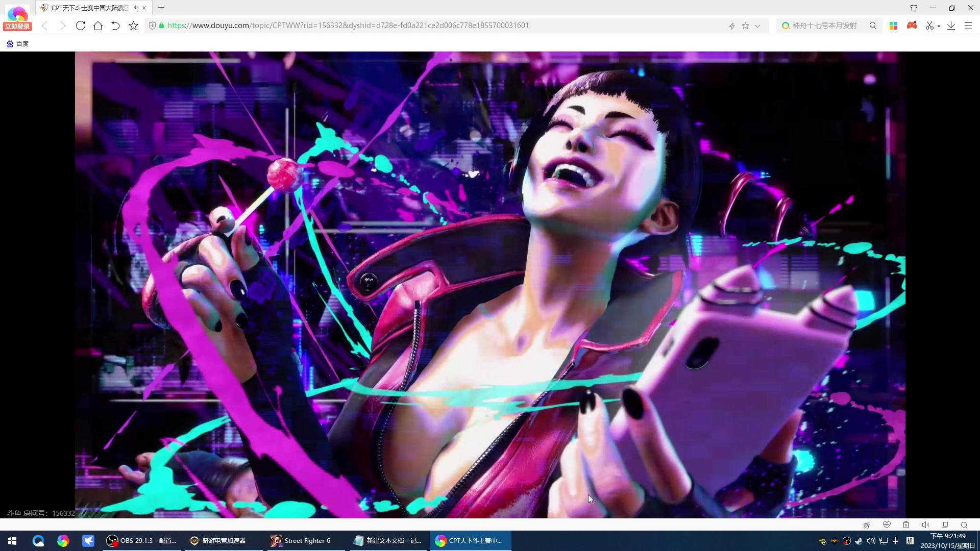Click the search magnifier button
Image resolution: width=980 pixels, height=551 pixels.
click(x=873, y=26)
